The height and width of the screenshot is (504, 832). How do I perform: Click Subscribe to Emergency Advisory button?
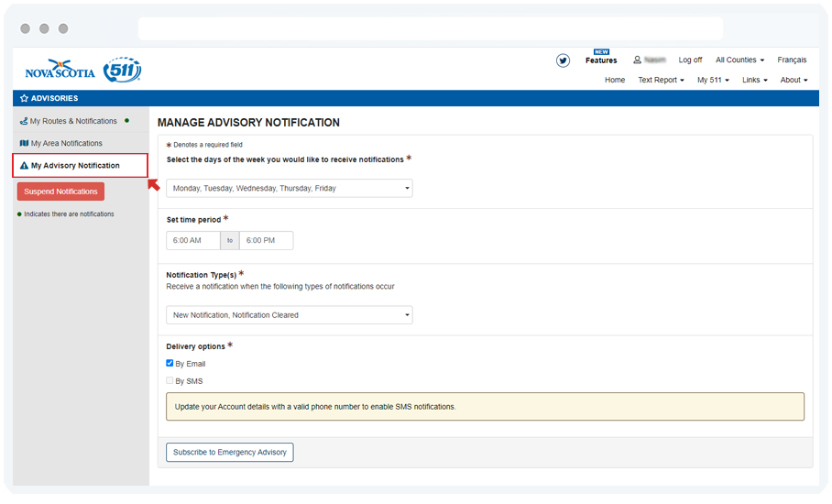coord(229,452)
